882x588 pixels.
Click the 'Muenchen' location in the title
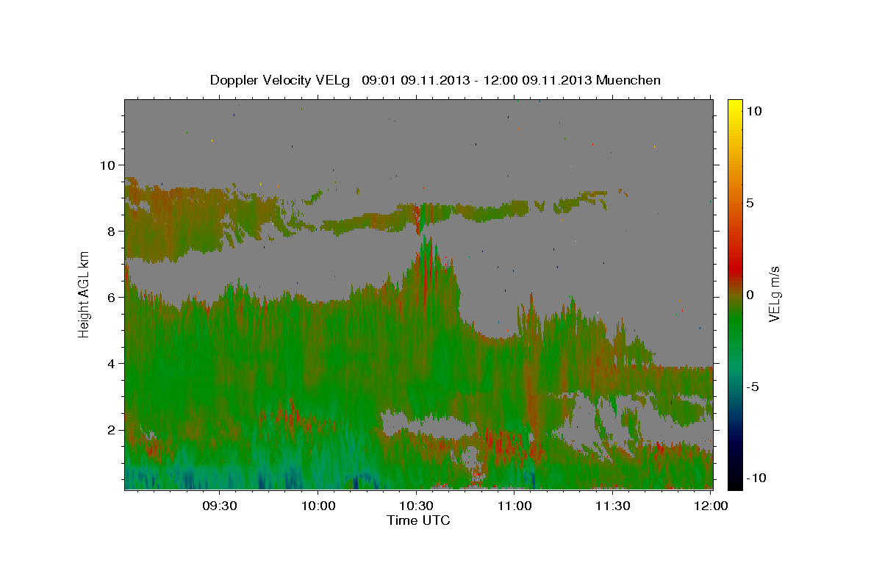coord(628,79)
